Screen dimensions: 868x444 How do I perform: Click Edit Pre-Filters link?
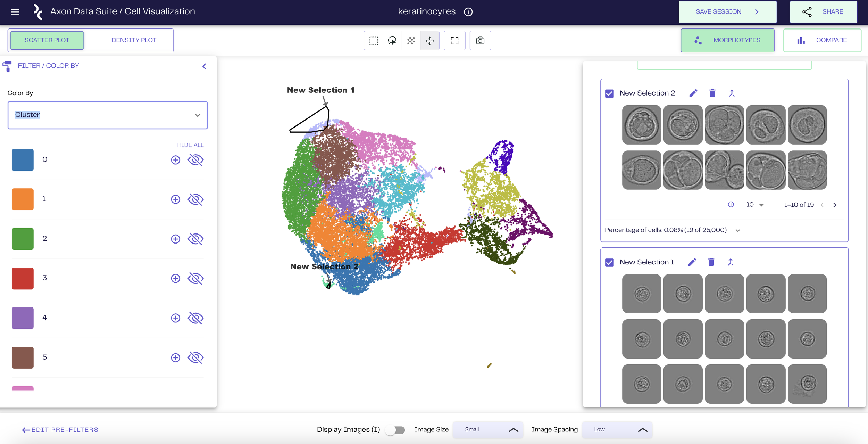pyautogui.click(x=60, y=430)
